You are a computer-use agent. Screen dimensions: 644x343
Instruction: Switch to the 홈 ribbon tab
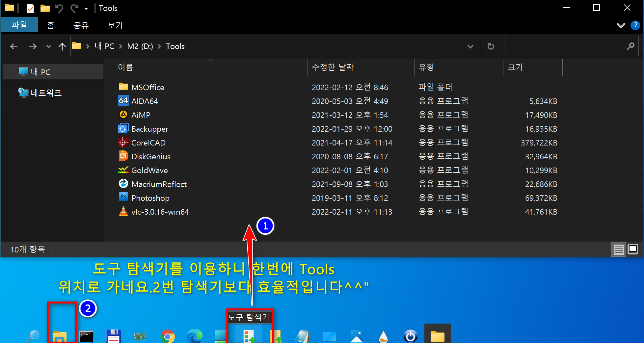pos(50,25)
